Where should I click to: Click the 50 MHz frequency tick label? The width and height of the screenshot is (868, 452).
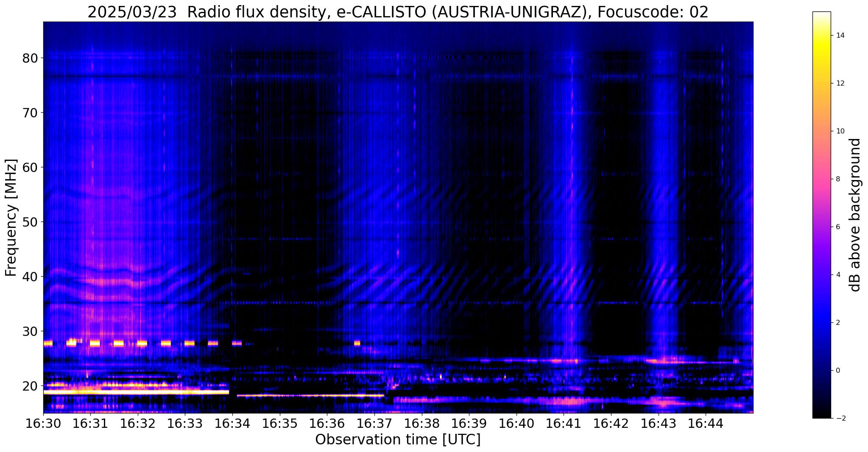(x=30, y=222)
